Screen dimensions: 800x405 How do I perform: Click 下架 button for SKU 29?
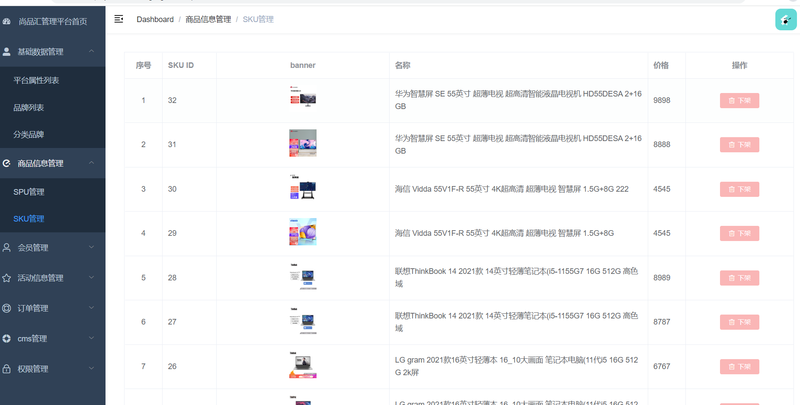click(739, 234)
